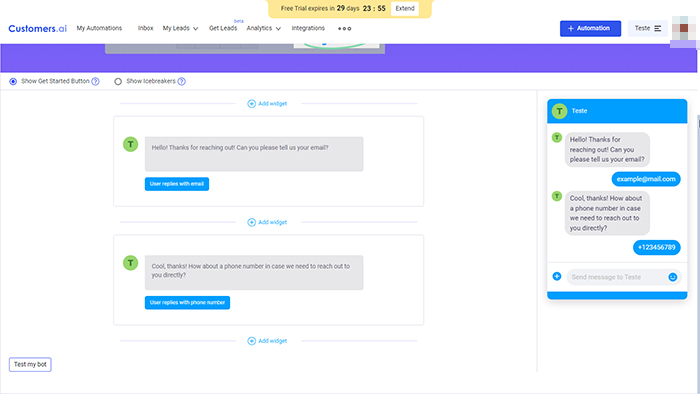Click the blue Automation button
This screenshot has height=394, width=700.
pyautogui.click(x=590, y=28)
